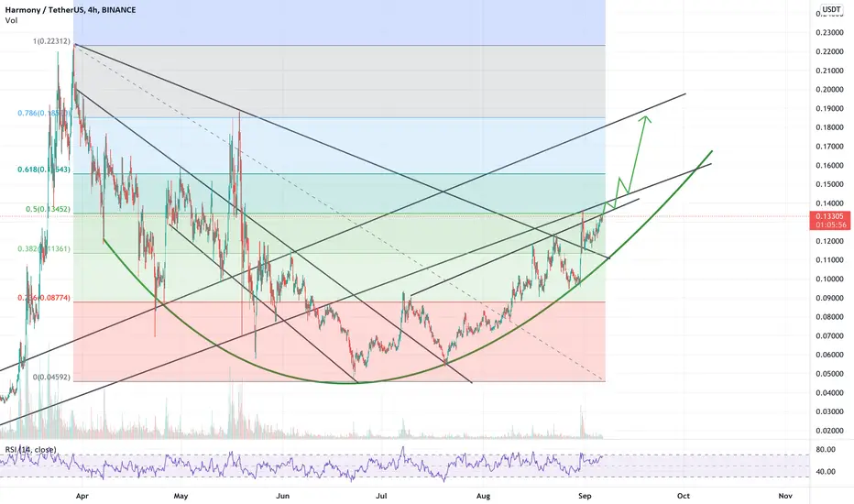This screenshot has width=854, height=504.
Task: Open the USDT currency selector
Action: (x=831, y=9)
